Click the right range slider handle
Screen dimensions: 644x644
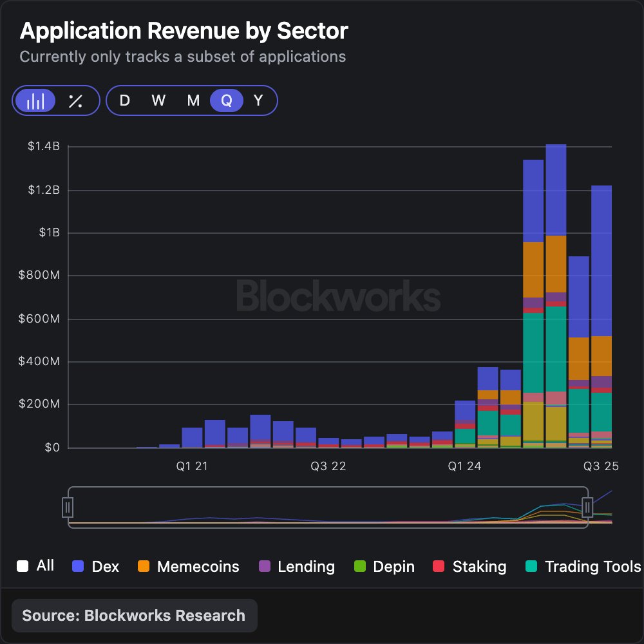coord(588,507)
